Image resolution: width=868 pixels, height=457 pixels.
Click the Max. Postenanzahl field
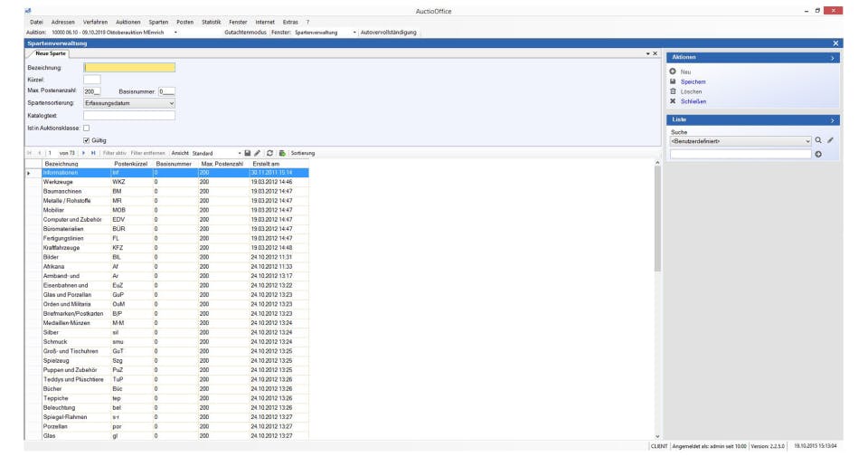(x=92, y=91)
